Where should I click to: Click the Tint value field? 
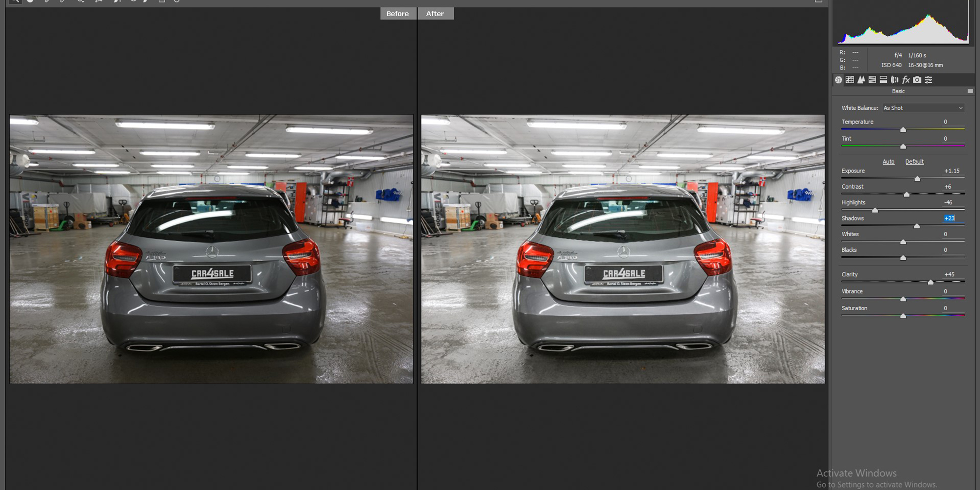953,139
